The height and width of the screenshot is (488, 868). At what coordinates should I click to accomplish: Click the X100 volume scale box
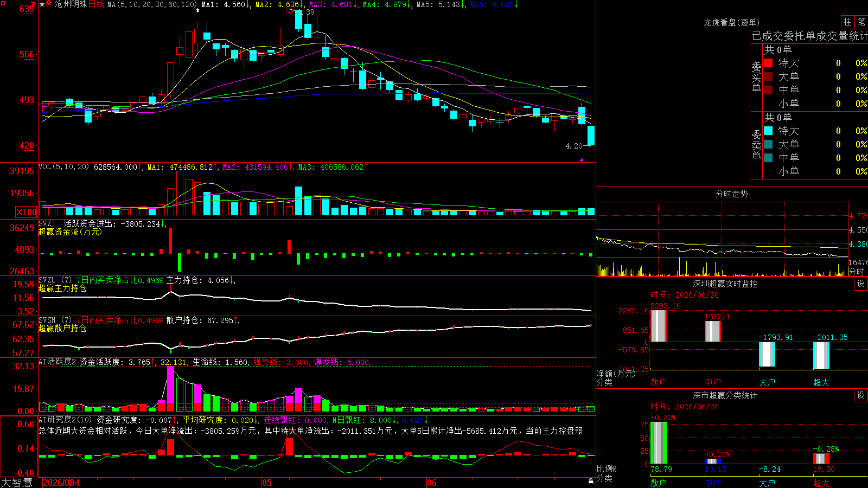tap(27, 212)
